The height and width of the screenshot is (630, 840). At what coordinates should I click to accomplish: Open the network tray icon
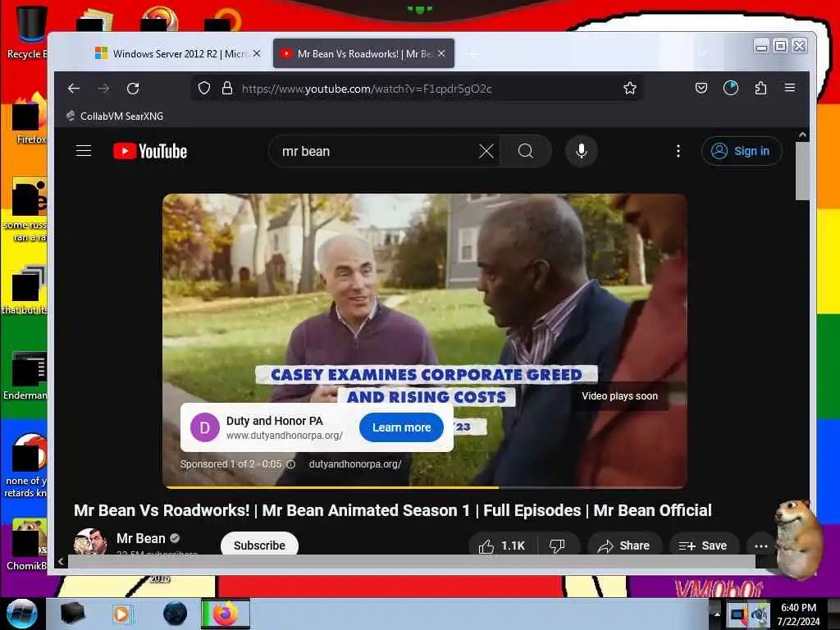pyautogui.click(x=737, y=614)
